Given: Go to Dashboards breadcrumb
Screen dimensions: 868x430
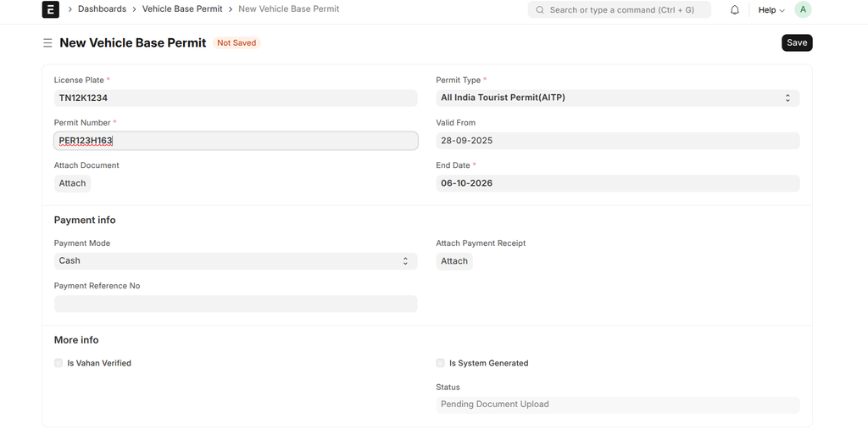Looking at the screenshot, I should (102, 9).
